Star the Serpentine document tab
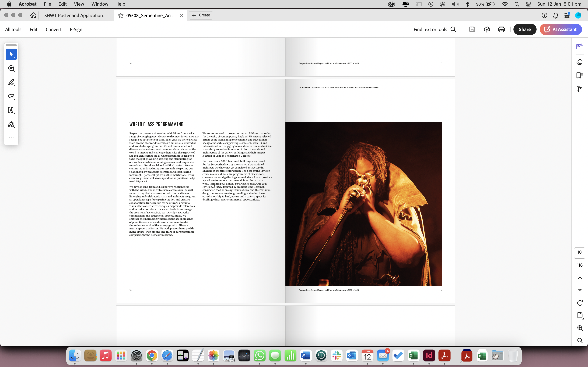The height and width of the screenshot is (367, 588). (x=121, y=16)
